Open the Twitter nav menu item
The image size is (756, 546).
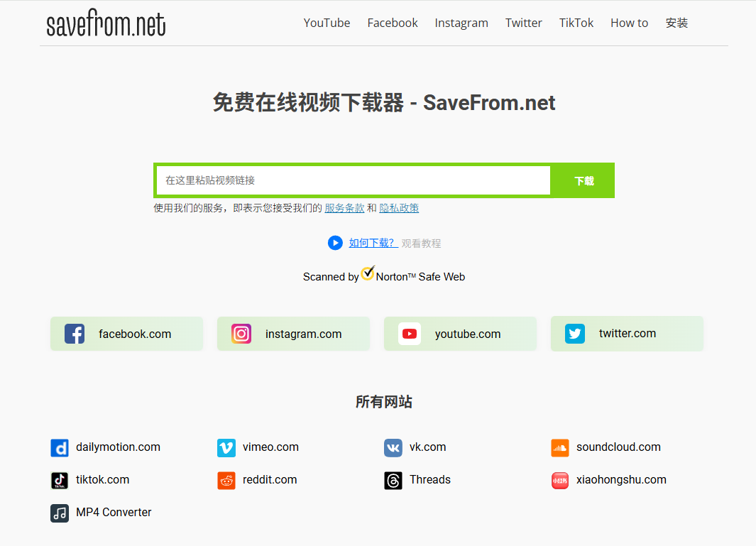tap(524, 23)
